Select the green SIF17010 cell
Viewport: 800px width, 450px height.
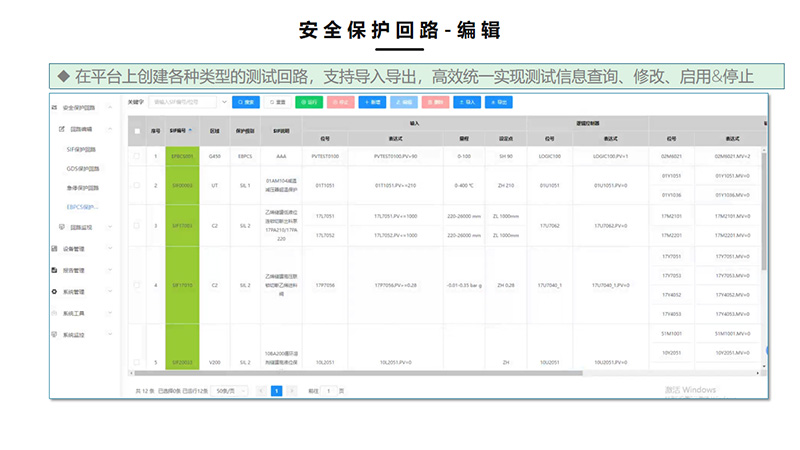pyautogui.click(x=182, y=285)
